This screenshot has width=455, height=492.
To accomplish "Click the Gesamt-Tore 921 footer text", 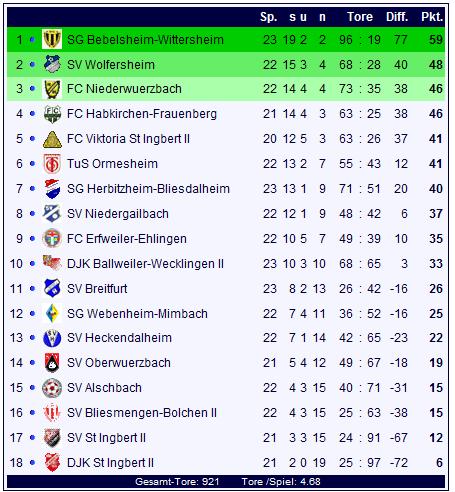I will [177, 482].
